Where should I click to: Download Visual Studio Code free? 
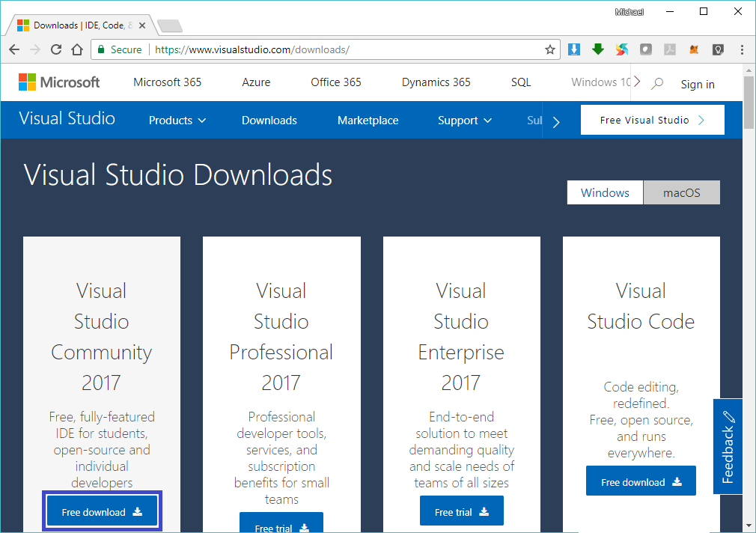click(x=641, y=481)
